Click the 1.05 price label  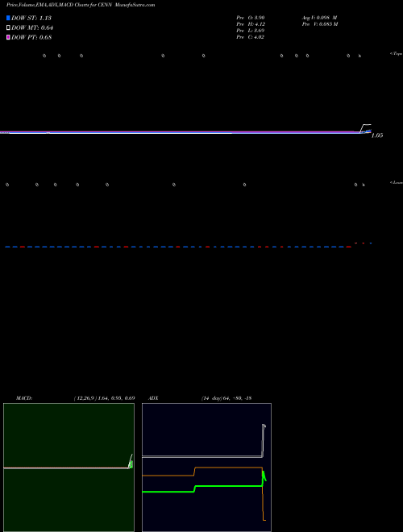[x=377, y=135]
